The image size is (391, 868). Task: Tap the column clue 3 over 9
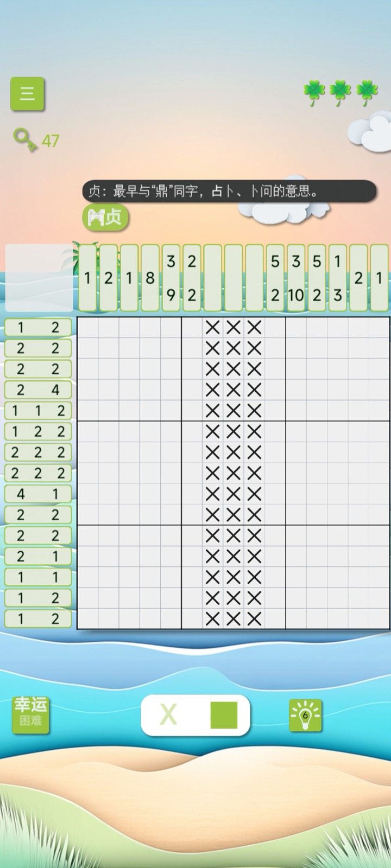point(171,278)
